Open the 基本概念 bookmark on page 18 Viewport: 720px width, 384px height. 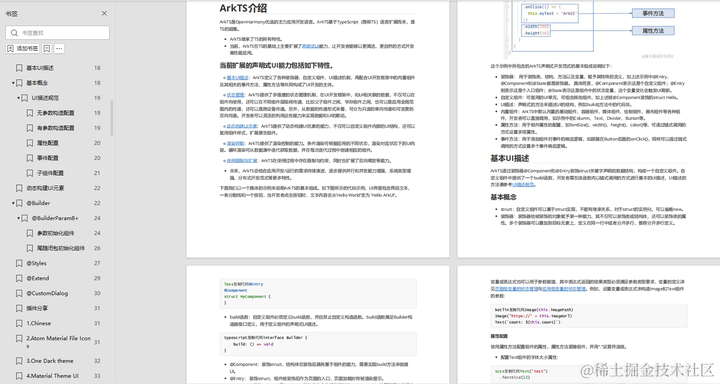click(x=37, y=83)
